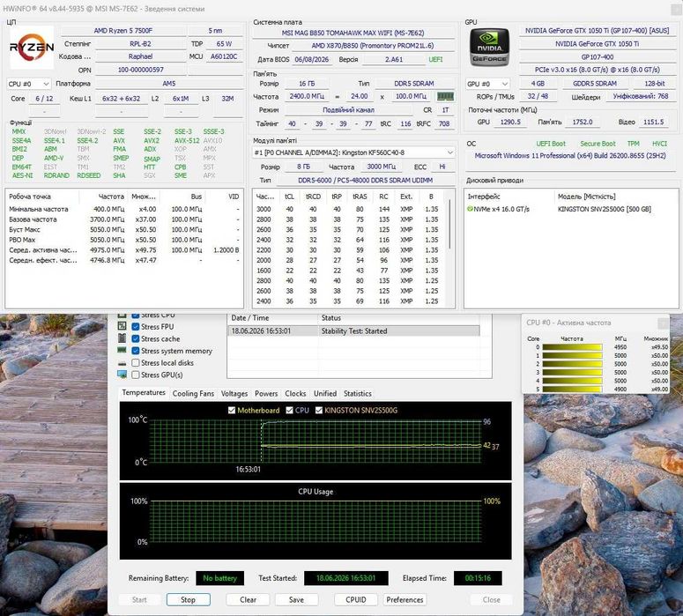Viewport: 683px width, 616px height.
Task: Click the AVX-512 feature flag
Action: [x=187, y=141]
